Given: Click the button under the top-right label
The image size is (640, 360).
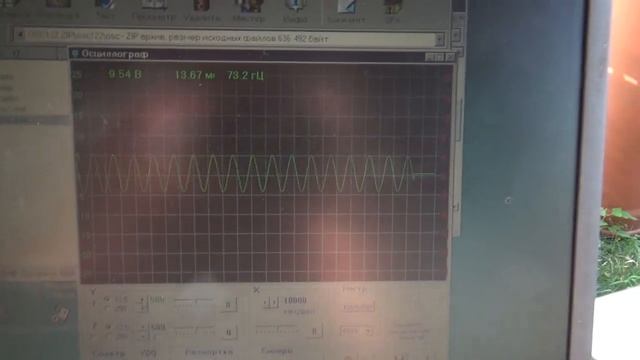Looking at the screenshot, I should (359, 307).
